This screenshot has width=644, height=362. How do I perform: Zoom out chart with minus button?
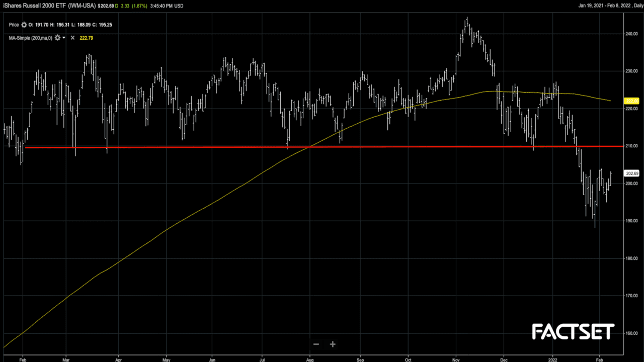pyautogui.click(x=316, y=344)
